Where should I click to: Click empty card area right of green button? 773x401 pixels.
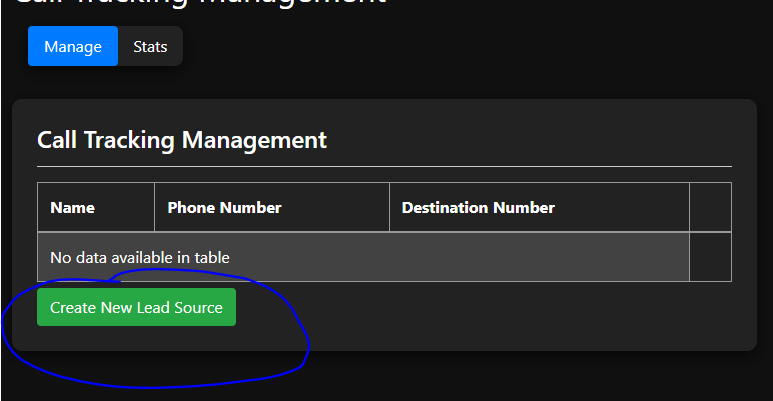pos(500,308)
